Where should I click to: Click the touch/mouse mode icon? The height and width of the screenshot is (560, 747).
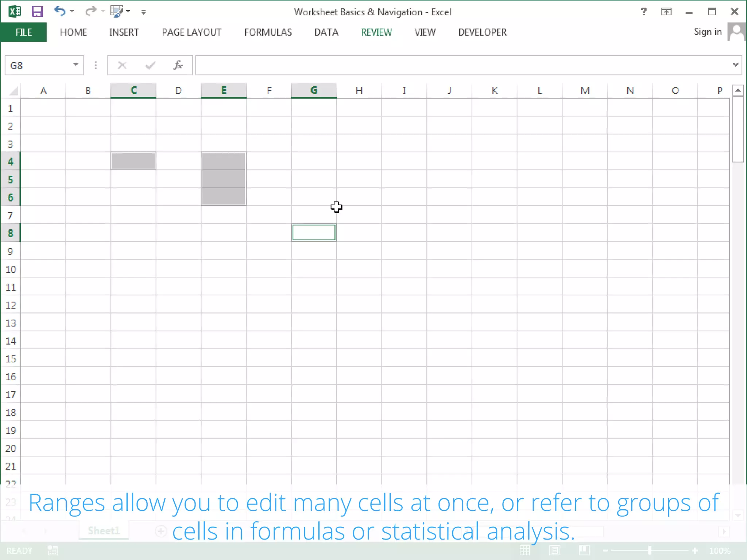pos(117,12)
